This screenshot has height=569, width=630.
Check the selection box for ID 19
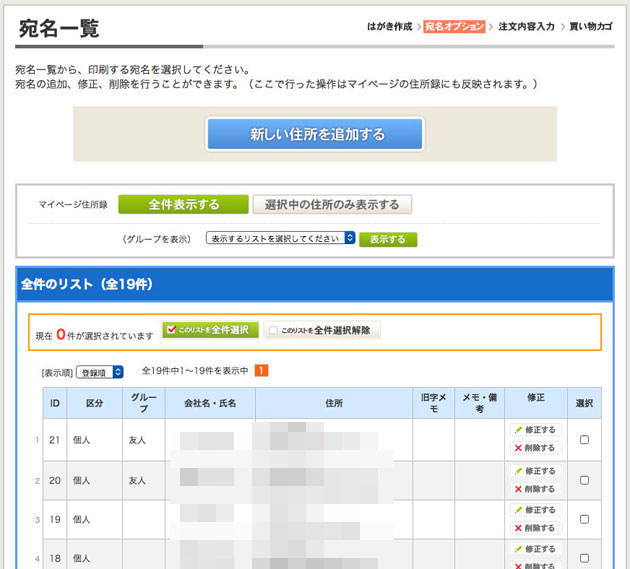pyautogui.click(x=584, y=519)
